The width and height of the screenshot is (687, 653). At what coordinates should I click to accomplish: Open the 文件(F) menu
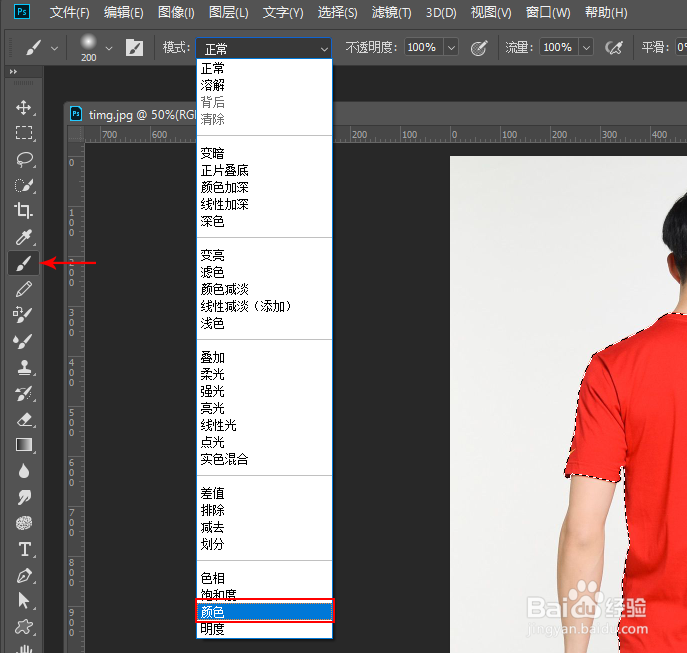click(70, 12)
